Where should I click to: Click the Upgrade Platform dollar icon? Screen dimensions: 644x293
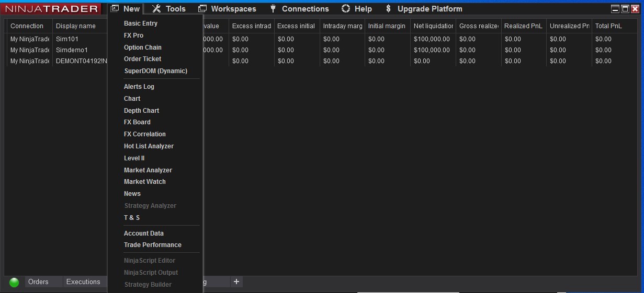(388, 8)
